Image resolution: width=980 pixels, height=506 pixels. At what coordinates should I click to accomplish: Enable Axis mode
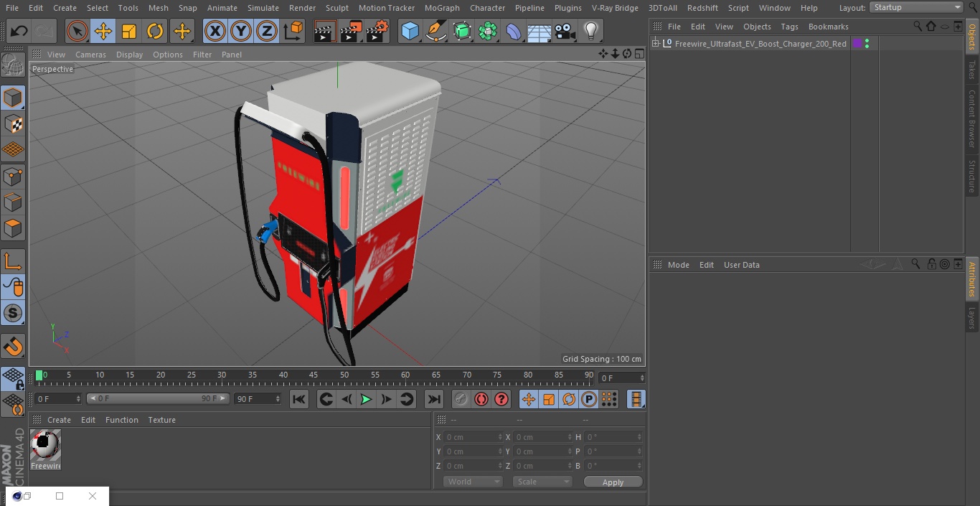[13, 261]
